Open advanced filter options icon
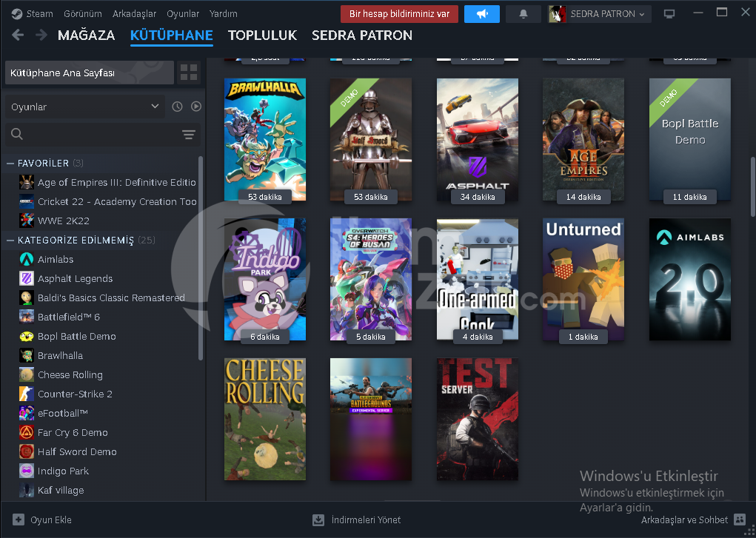 [189, 135]
